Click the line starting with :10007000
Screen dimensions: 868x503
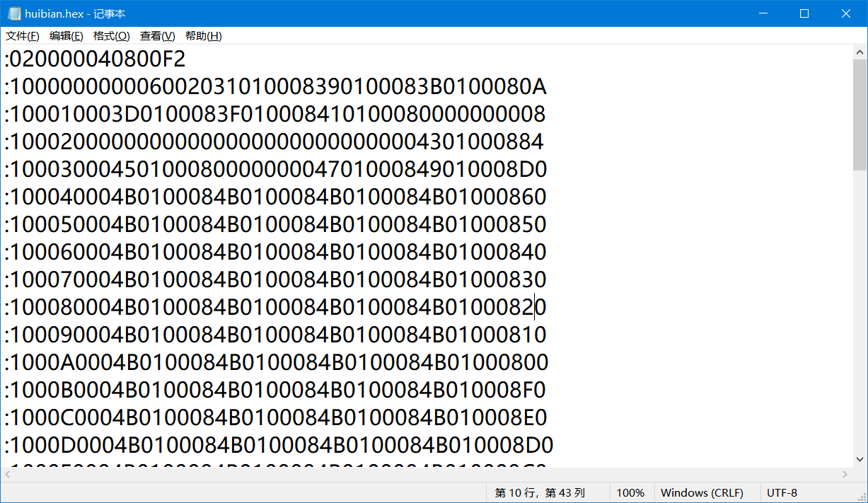tap(276, 279)
